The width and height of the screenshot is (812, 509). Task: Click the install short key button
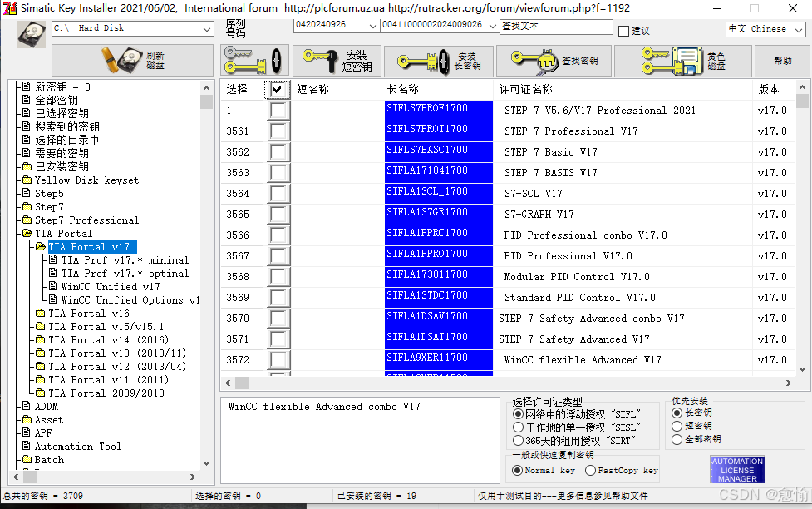click(x=337, y=60)
